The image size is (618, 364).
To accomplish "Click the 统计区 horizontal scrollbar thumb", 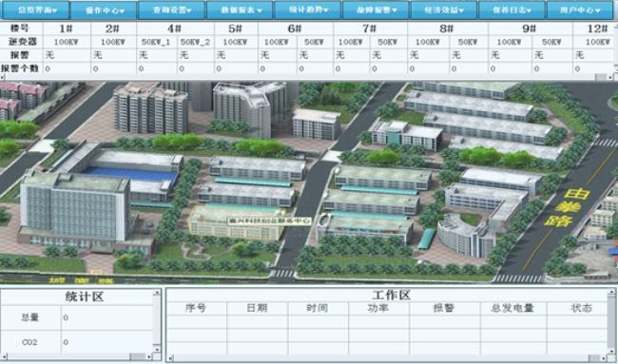I will 138,356.
